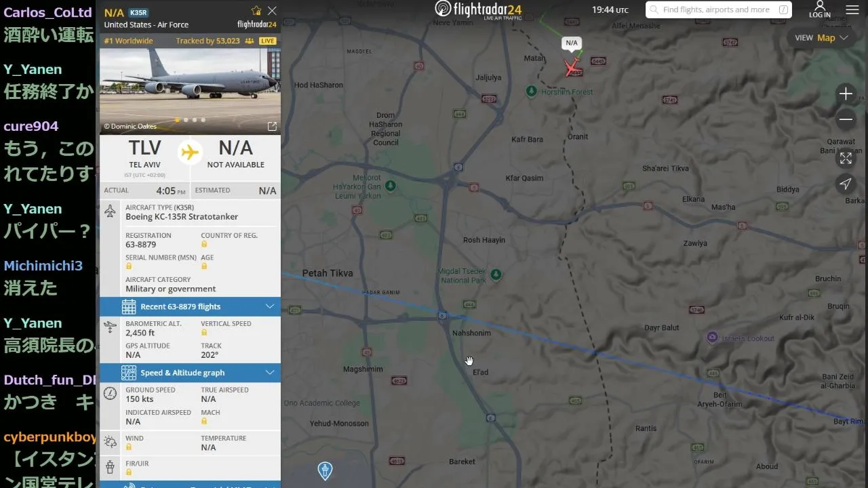
Task: Toggle fullscreen map view icon
Action: [x=846, y=158]
